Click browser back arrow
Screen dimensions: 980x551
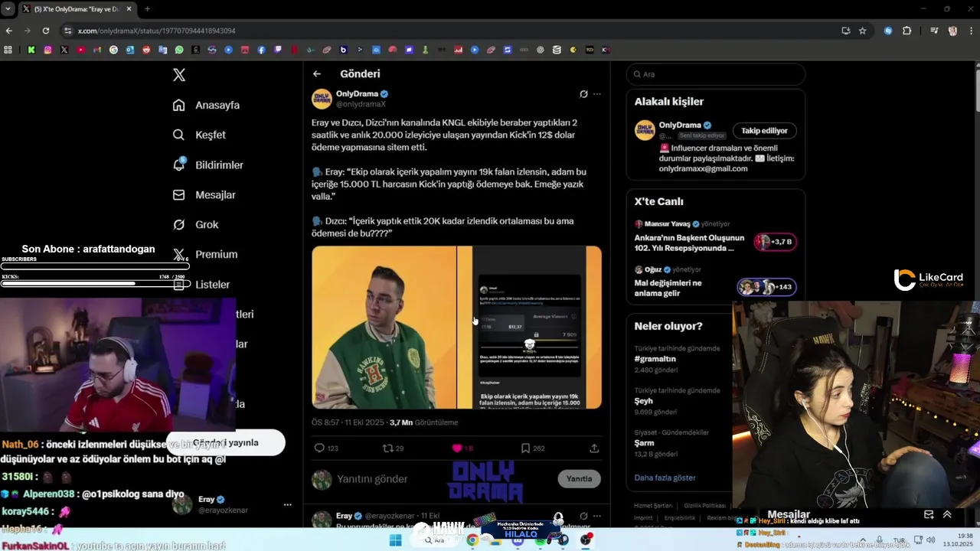[x=9, y=31]
